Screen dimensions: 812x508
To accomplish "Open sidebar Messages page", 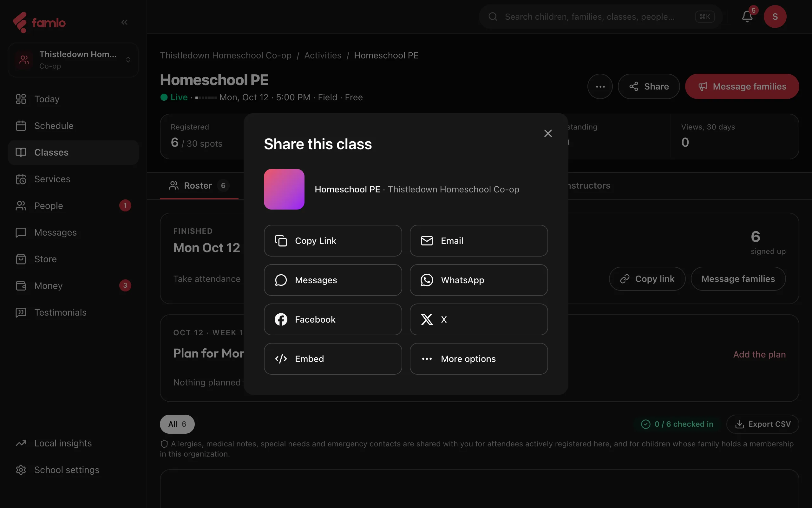I will coord(73,232).
